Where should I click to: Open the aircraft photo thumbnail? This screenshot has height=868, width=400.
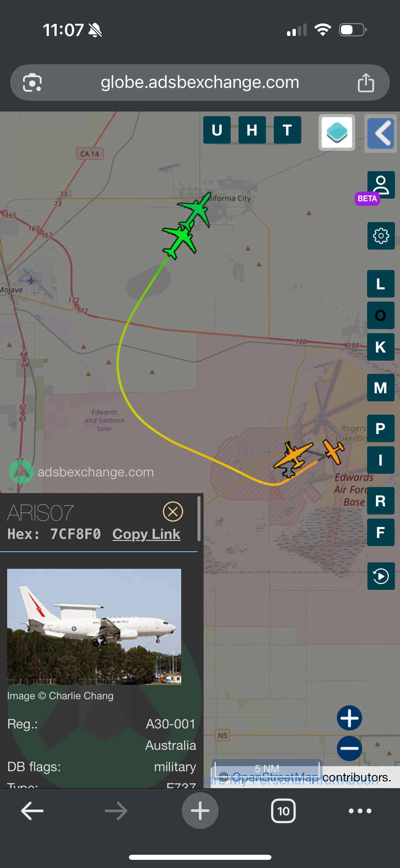[x=94, y=627]
